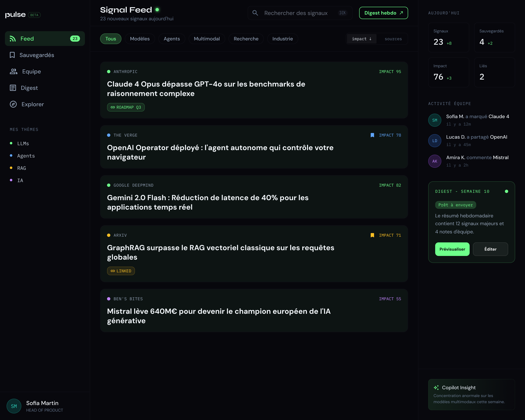This screenshot has height=420, width=525.
Task: Click the Equipe people icon
Action: tap(13, 71)
